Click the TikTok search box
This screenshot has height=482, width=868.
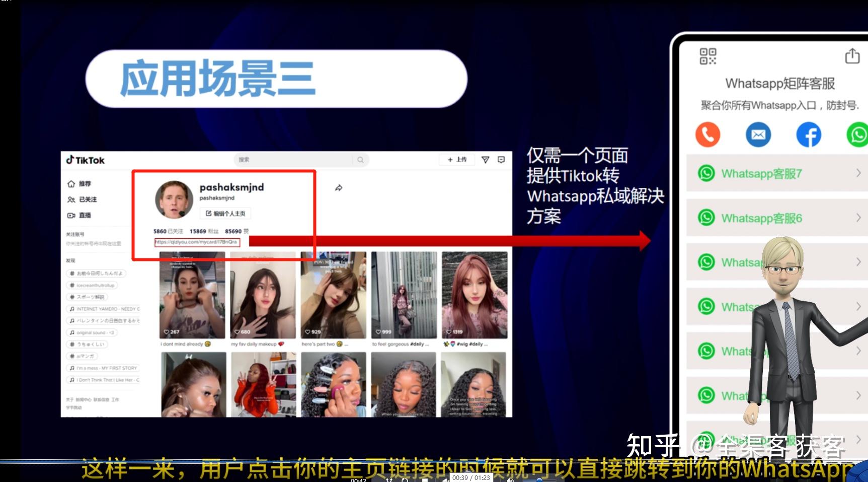coord(301,160)
